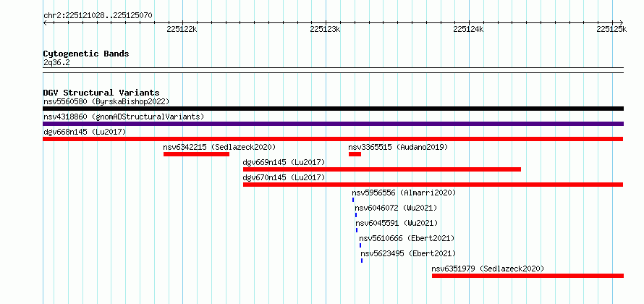
Task: Open nsv5610666 (Ebert2021) label
Action: pos(407,238)
